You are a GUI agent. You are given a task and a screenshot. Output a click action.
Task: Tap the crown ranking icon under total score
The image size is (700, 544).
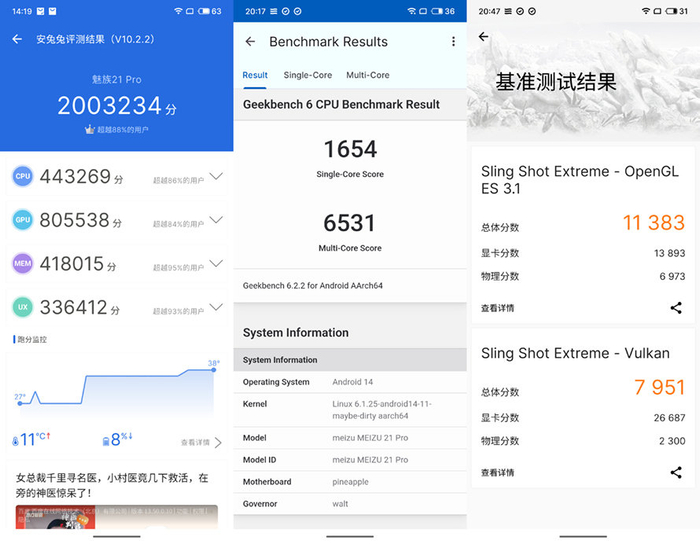pyautogui.click(x=90, y=129)
